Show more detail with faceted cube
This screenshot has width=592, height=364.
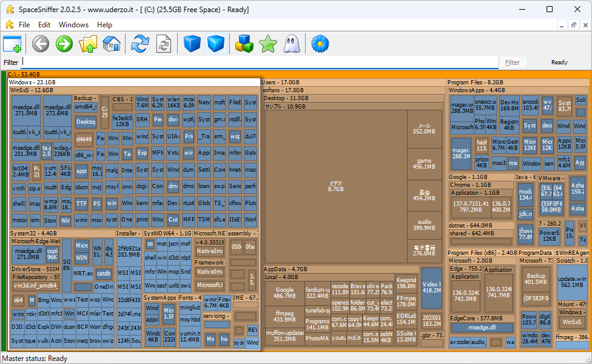(x=216, y=44)
